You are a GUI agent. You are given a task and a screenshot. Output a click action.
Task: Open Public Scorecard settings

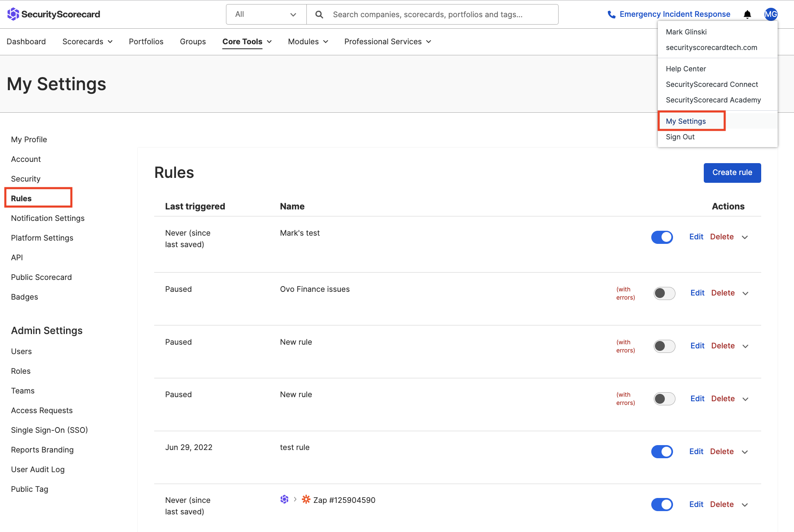tap(41, 277)
